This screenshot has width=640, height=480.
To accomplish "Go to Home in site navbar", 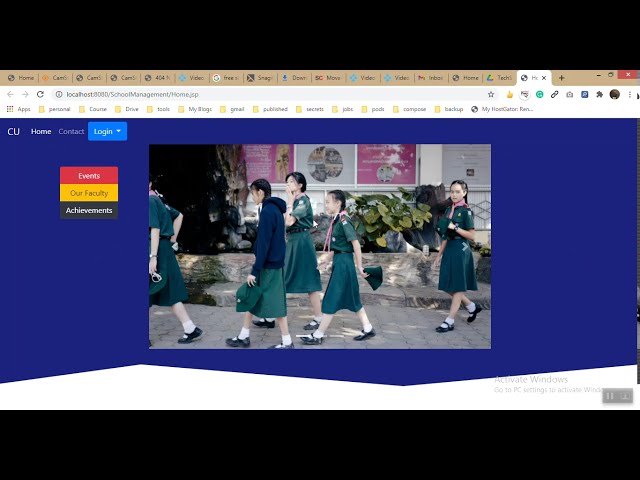I will (41, 131).
